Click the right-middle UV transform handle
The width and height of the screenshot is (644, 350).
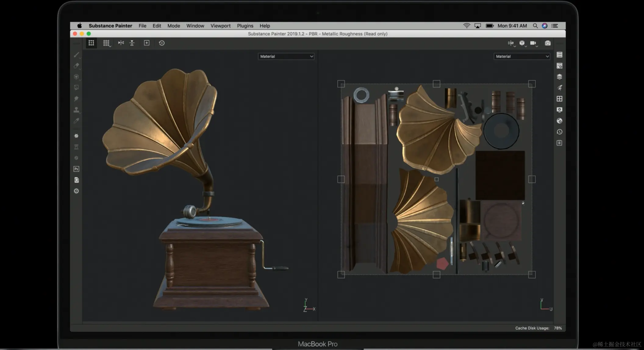pyautogui.click(x=532, y=179)
